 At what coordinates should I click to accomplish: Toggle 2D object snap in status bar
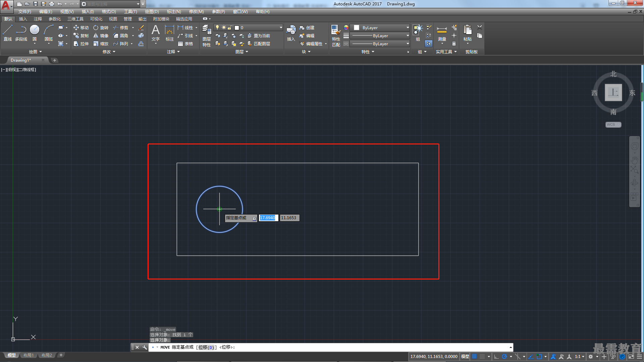(539, 357)
